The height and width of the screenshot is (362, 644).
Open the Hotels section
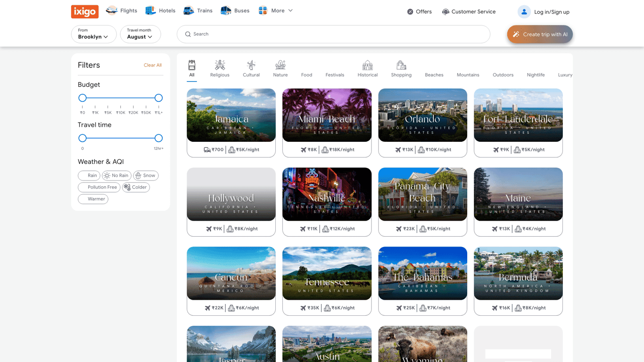pos(160,11)
